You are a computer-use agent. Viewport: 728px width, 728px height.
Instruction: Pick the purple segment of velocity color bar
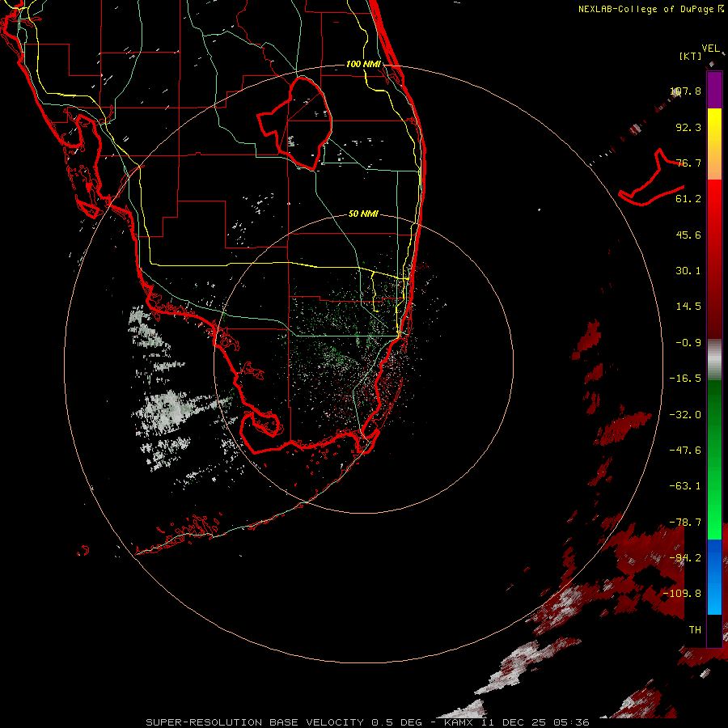click(714, 90)
